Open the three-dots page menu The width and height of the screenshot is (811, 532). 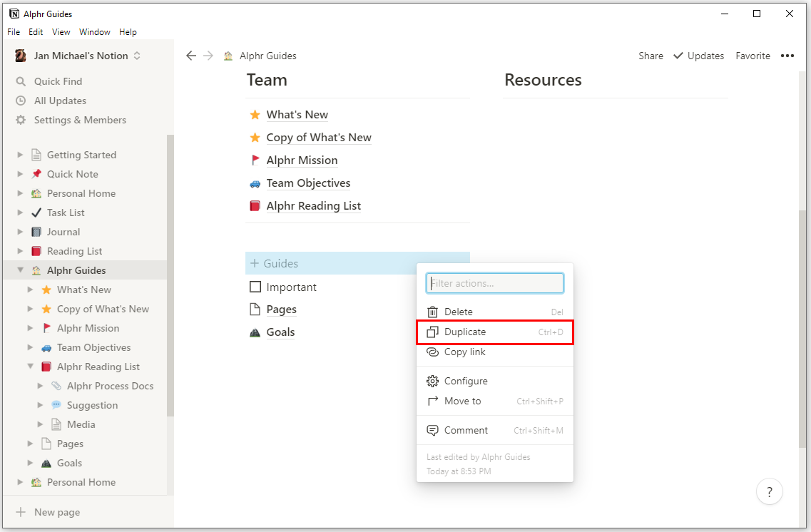coord(787,56)
